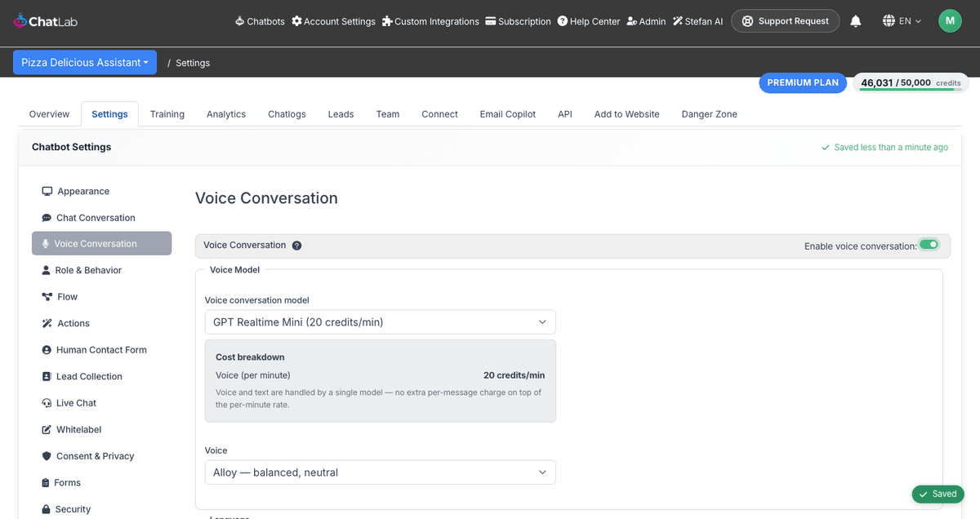Switch to the Analytics tab
Screen dimensions: 980x519
pos(226,114)
